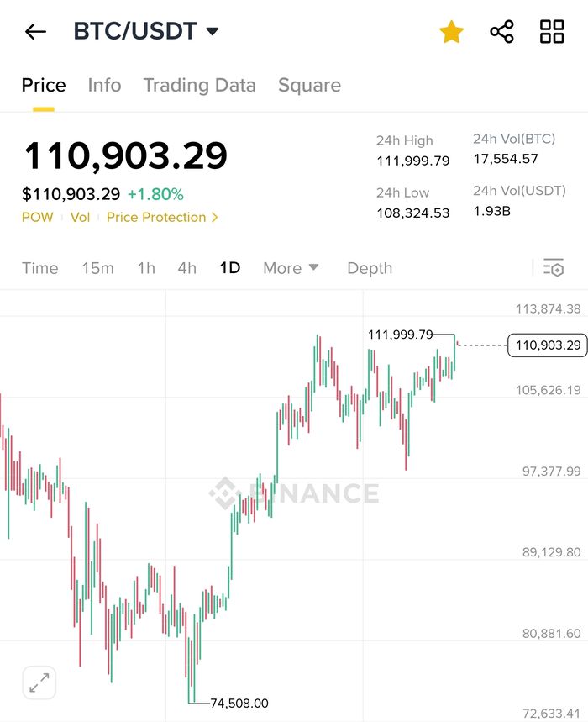Select the 1h chart interval
The height and width of the screenshot is (722, 588).
pos(146,268)
